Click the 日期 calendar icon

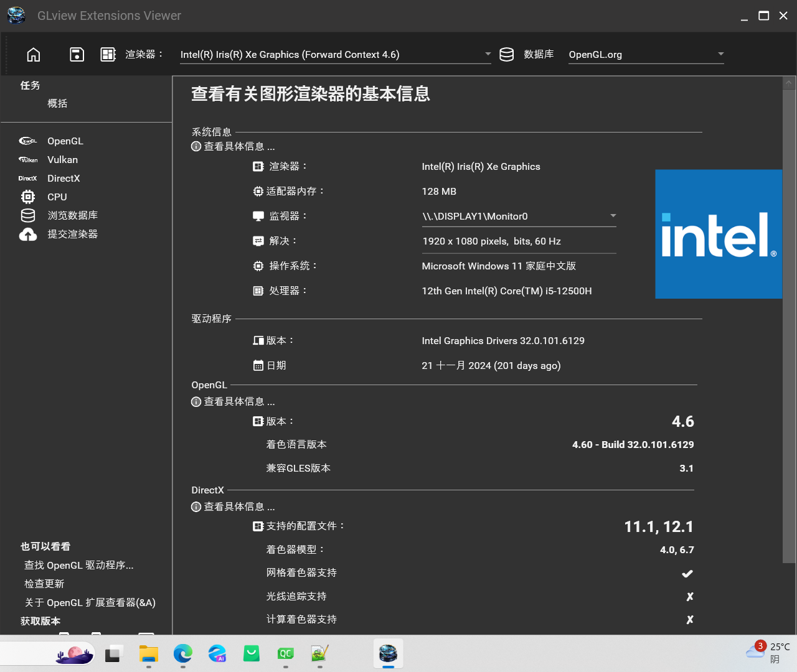click(258, 366)
